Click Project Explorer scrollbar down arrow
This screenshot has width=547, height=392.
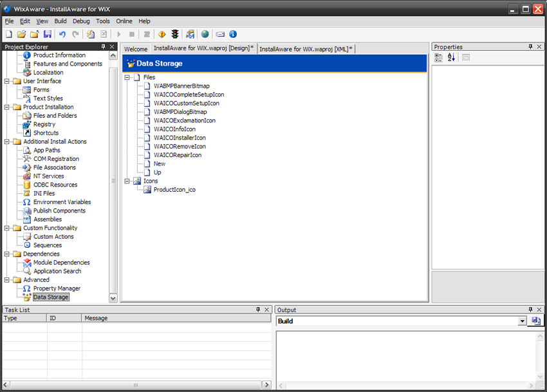coord(113,298)
